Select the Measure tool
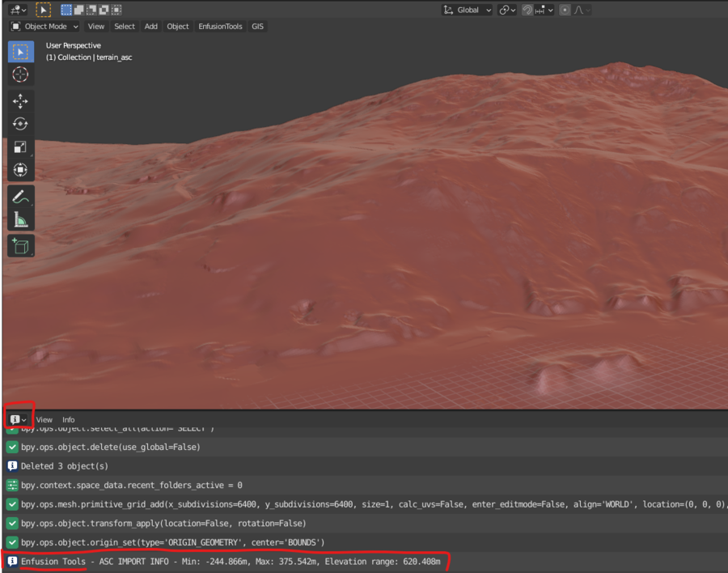Screen dimensions: 728x573 [20, 219]
